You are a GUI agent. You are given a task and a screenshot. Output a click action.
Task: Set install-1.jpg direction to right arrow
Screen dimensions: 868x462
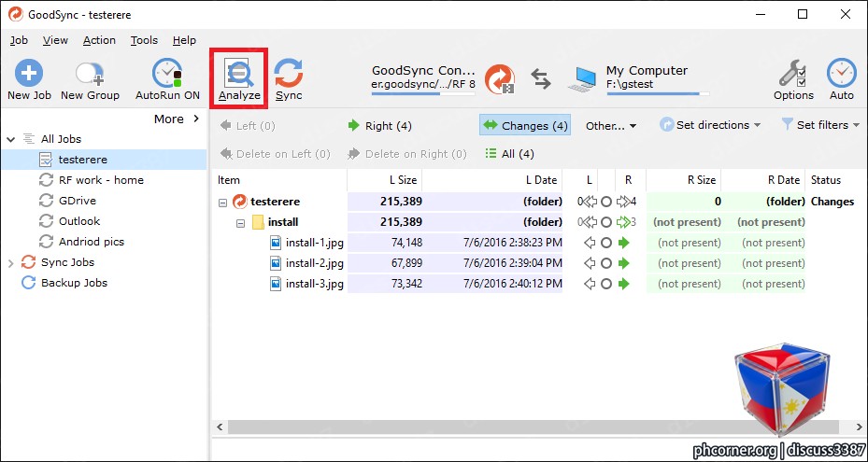pos(624,243)
